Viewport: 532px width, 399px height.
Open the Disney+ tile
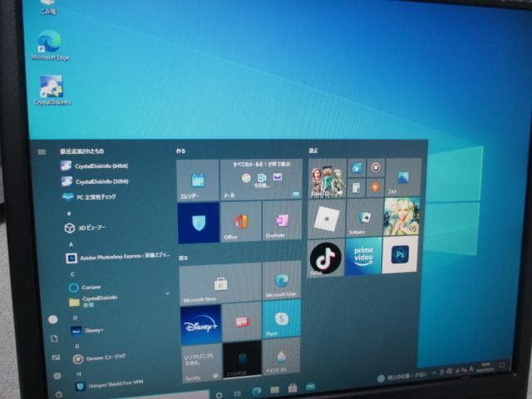[200, 325]
